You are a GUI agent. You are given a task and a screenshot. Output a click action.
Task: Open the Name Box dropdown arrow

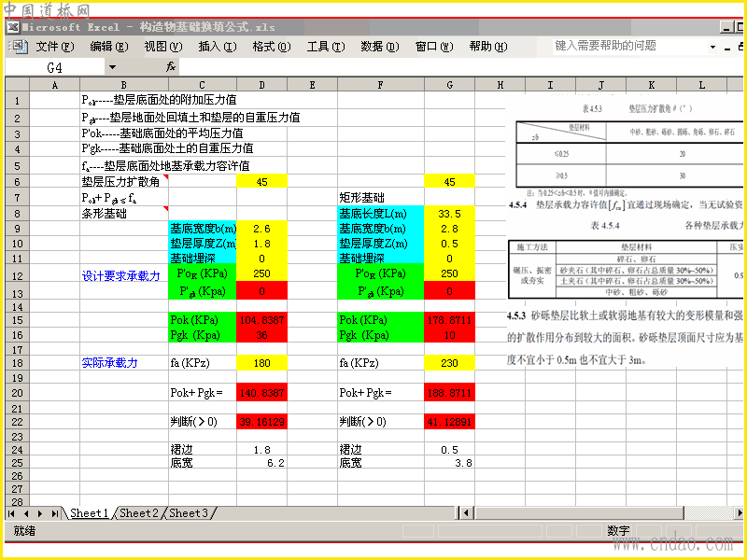coord(112,67)
